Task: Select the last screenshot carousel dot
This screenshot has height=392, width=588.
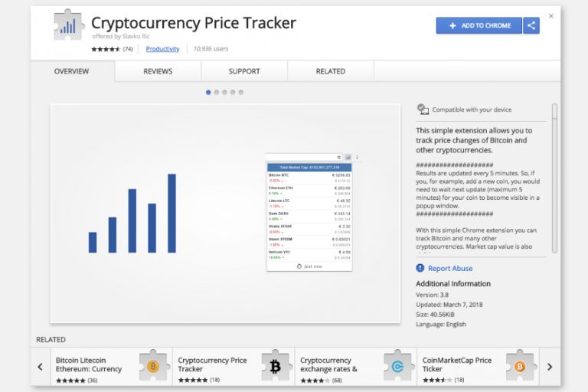Action: (240, 93)
